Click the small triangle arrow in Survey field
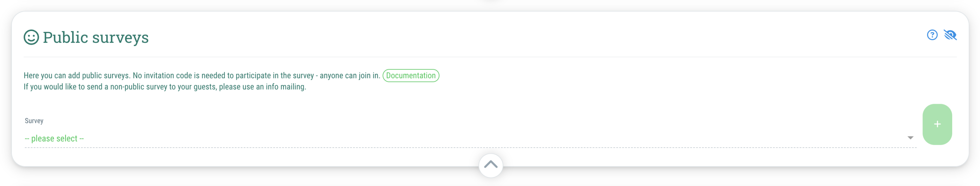Screen dimensions: 980x186 click(910, 138)
